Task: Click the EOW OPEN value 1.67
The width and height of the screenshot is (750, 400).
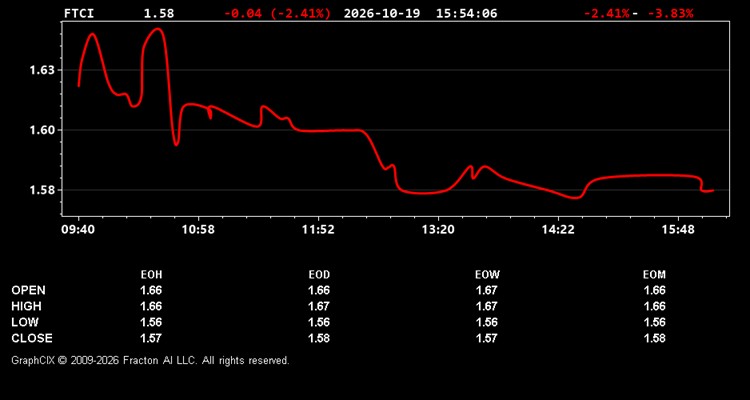Action: [x=487, y=290]
